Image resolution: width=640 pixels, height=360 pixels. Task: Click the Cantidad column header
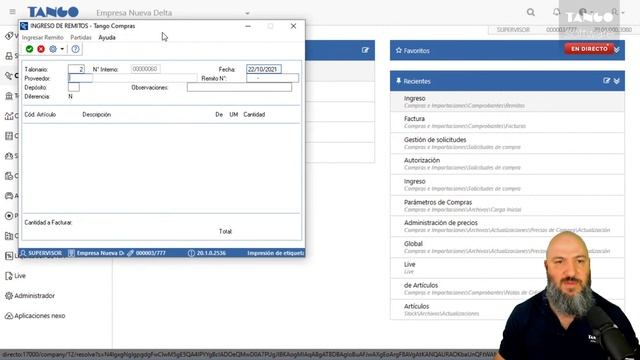point(254,115)
